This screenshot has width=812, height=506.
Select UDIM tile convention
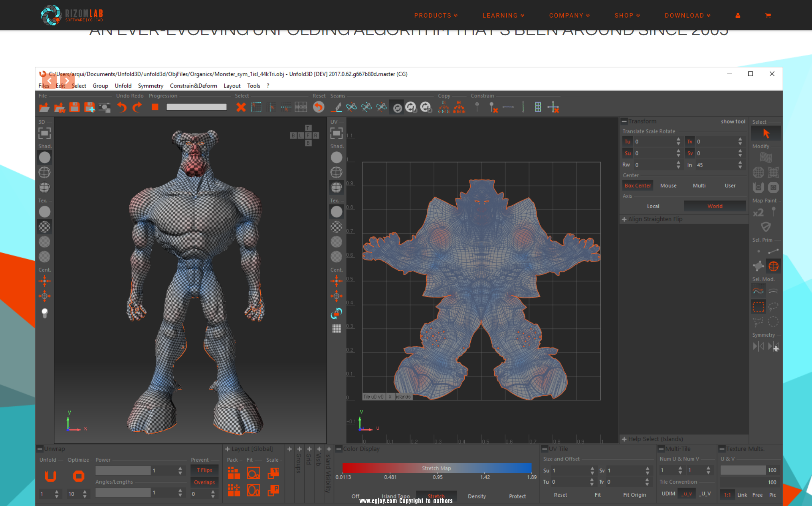click(668, 494)
